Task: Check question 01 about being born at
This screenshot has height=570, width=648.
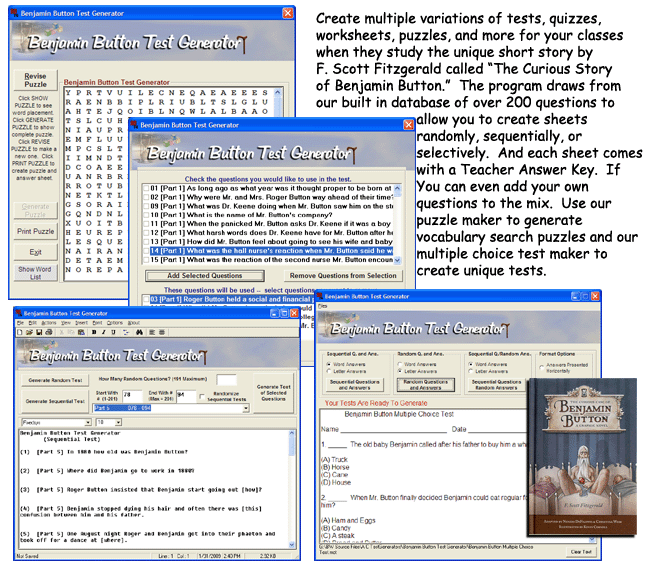Action: click(146, 188)
